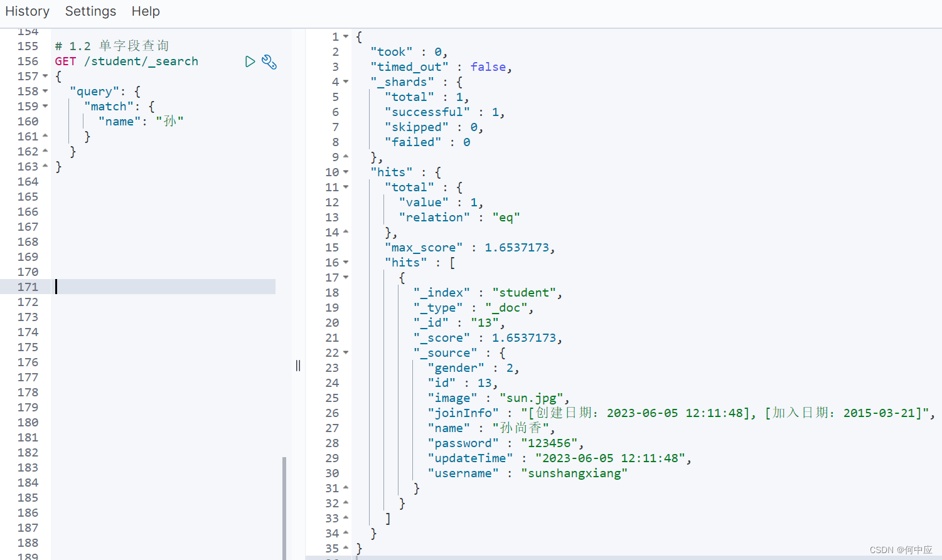Collapse inner "hits" array at line 16
Screen dimensions: 942x560
(x=346, y=263)
